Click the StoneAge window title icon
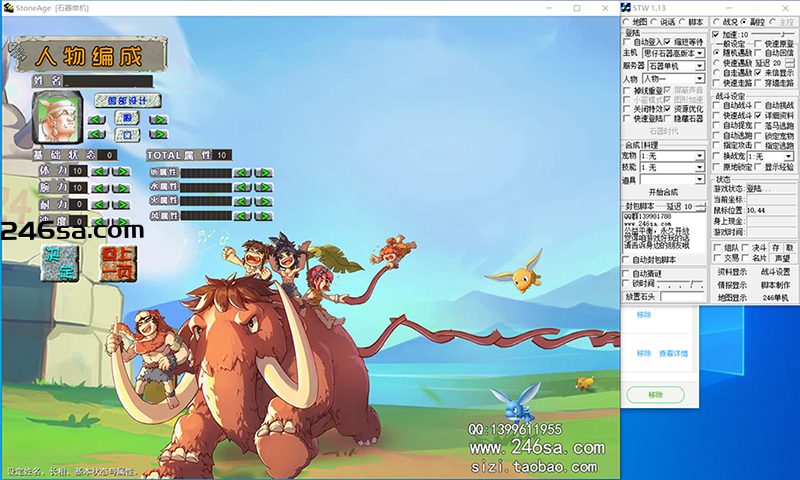Screen dimensions: 800x480 (x=8, y=8)
